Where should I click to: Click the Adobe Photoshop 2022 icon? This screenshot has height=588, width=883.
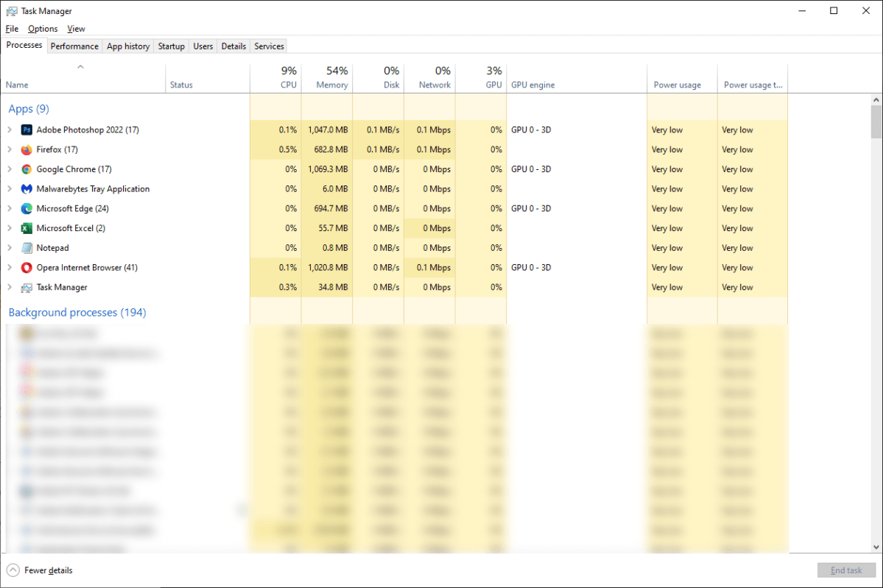pyautogui.click(x=27, y=130)
